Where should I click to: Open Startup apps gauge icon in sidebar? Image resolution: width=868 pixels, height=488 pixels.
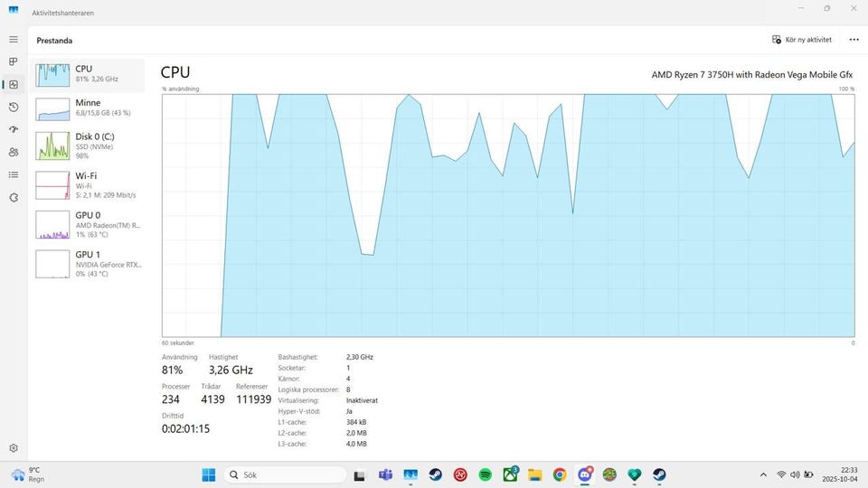click(14, 129)
